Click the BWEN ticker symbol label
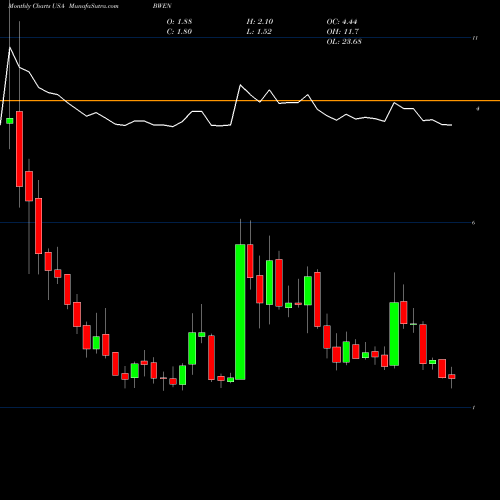 (162, 6)
